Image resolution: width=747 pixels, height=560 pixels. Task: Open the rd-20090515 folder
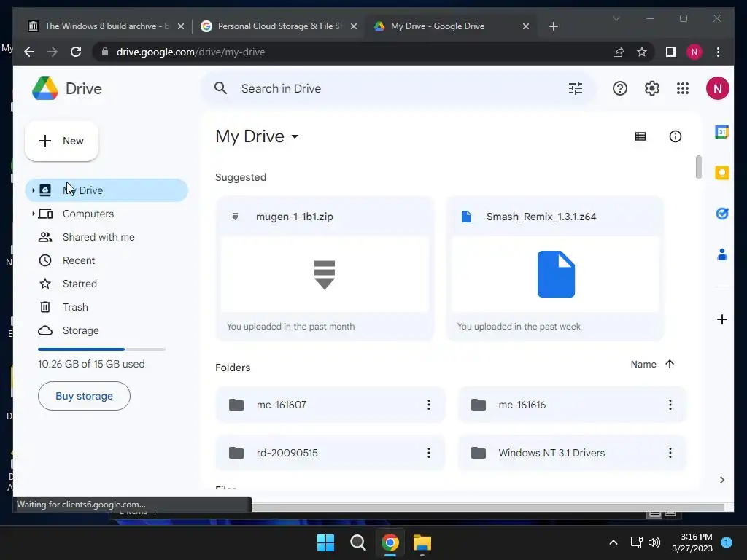pyautogui.click(x=330, y=453)
